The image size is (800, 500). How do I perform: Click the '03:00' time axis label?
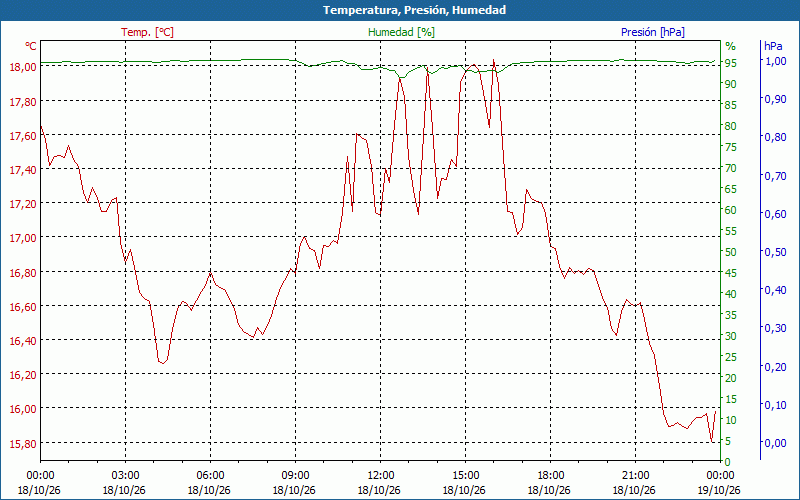coord(125,476)
